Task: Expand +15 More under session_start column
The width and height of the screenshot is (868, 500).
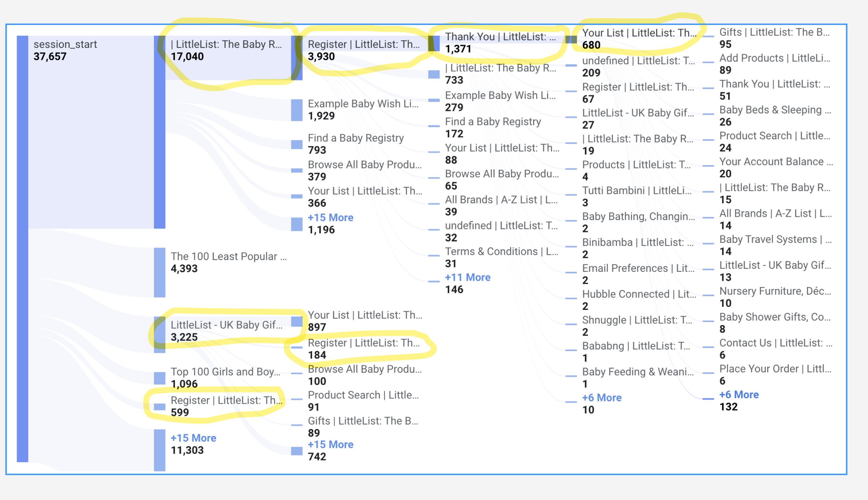Action: [193, 438]
